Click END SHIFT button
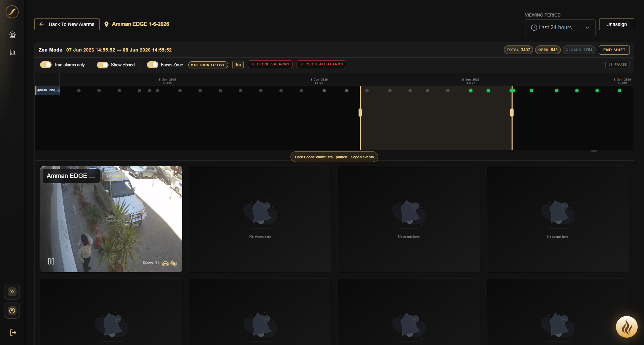644x345 pixels. coord(614,50)
